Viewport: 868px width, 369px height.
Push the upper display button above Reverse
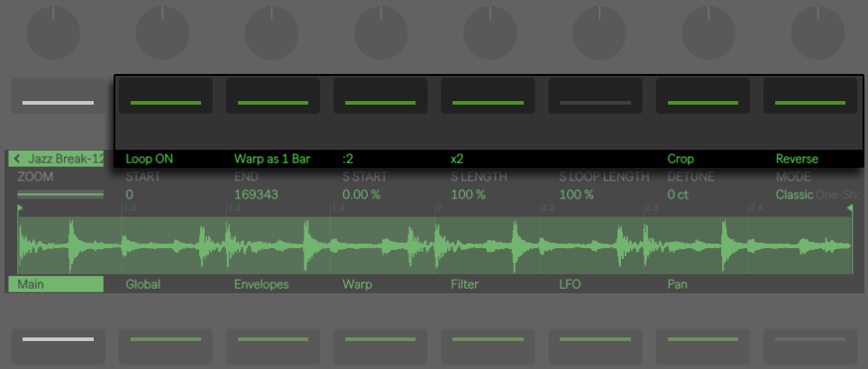click(x=810, y=96)
